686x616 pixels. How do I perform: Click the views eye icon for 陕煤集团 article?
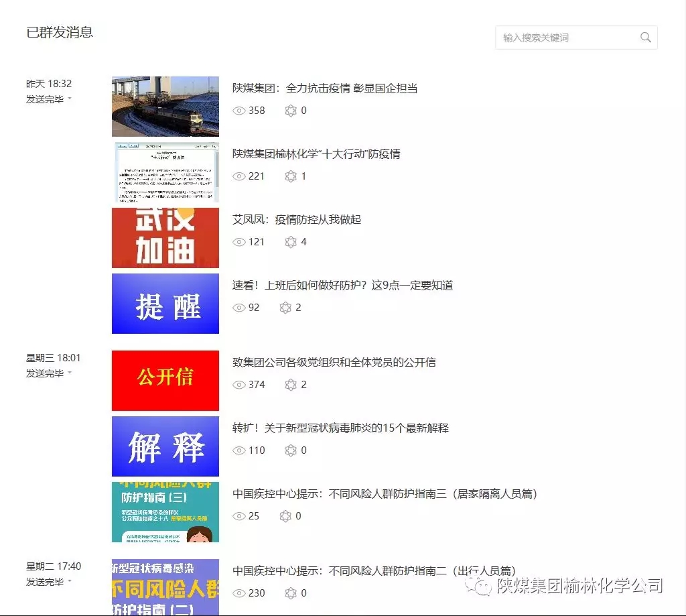point(239,111)
